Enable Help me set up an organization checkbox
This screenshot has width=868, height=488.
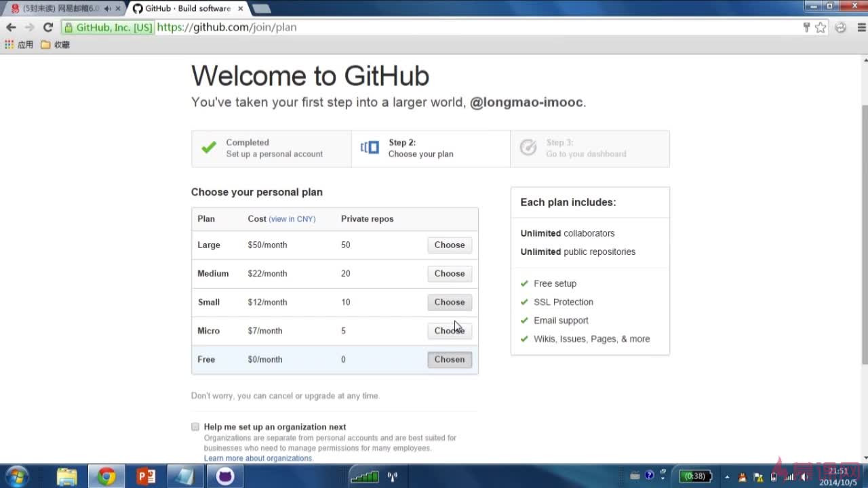click(195, 427)
